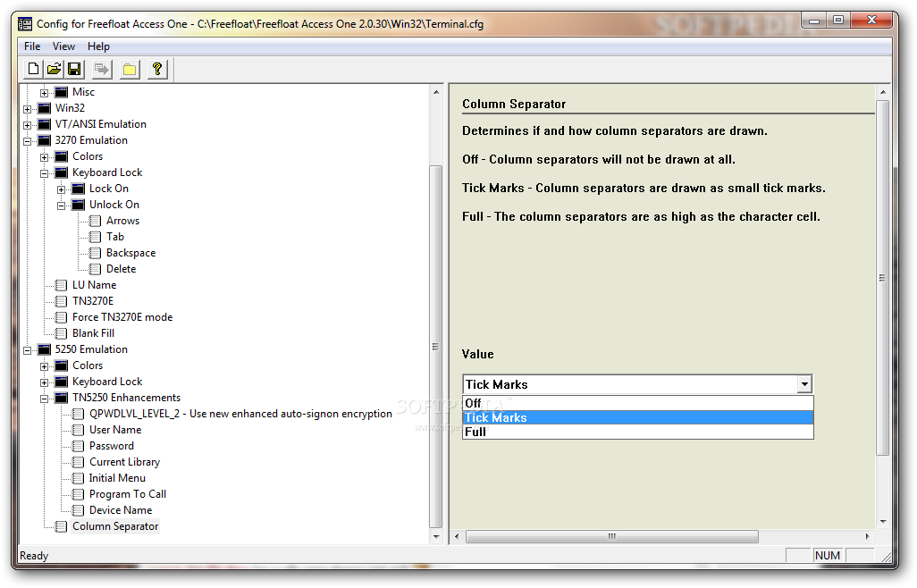Select the TN3270E tree item
The image size is (917, 588).
click(x=93, y=301)
